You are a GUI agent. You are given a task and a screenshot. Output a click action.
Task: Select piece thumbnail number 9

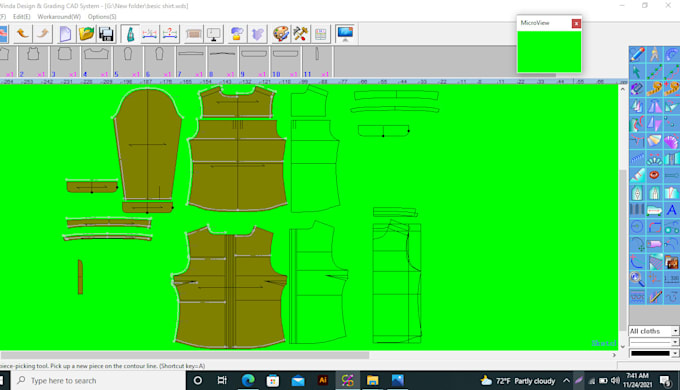(x=254, y=62)
